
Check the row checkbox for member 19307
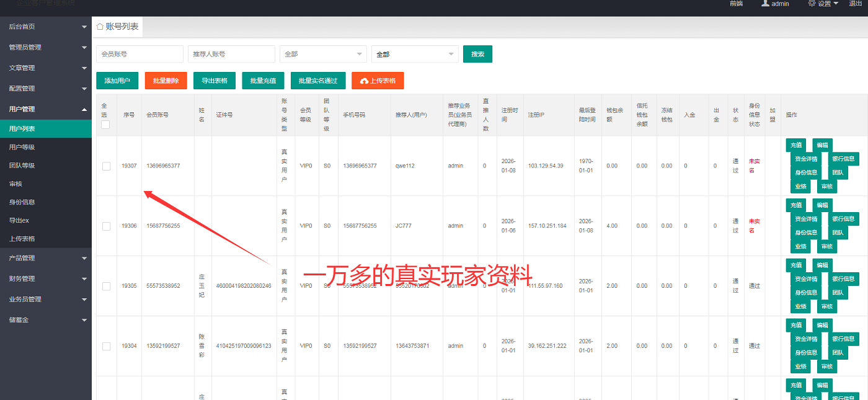click(105, 166)
